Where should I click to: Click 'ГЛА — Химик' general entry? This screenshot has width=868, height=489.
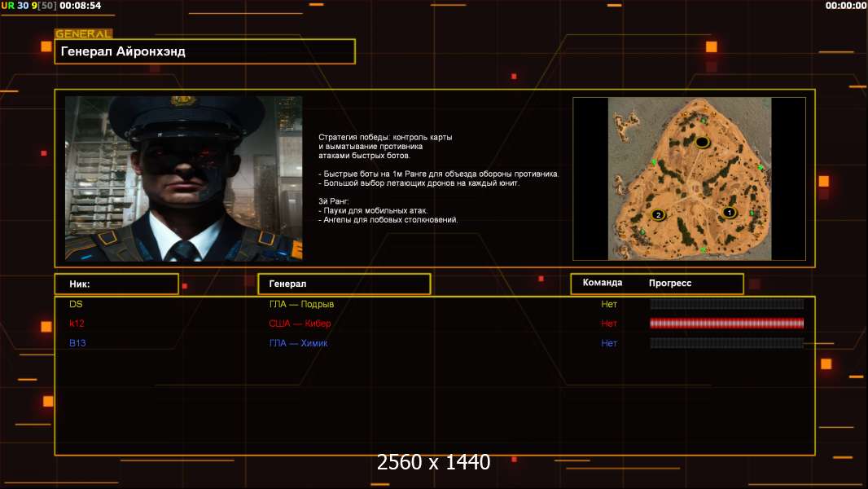click(x=298, y=343)
